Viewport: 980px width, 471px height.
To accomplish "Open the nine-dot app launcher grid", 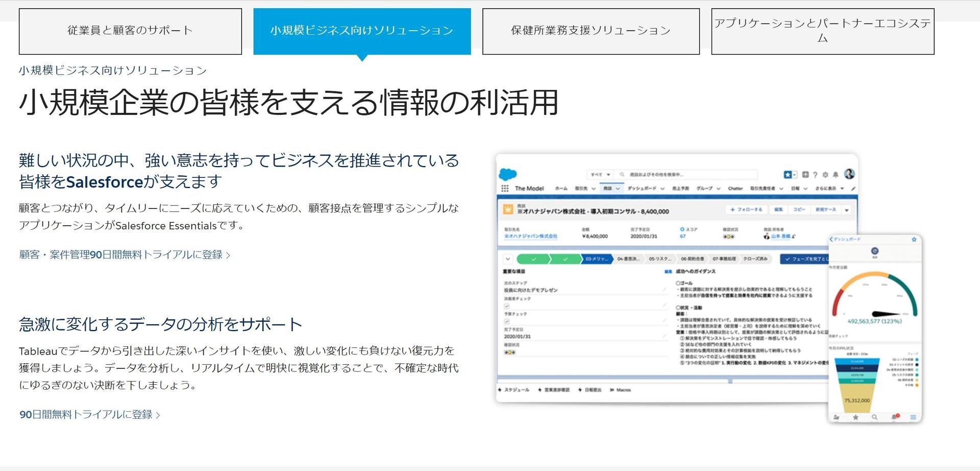I will [505, 189].
